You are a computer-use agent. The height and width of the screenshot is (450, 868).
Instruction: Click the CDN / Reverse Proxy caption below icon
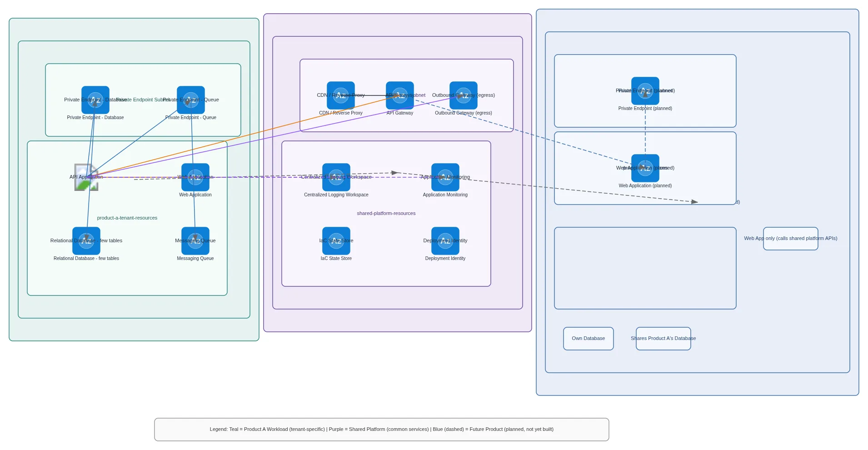(341, 113)
